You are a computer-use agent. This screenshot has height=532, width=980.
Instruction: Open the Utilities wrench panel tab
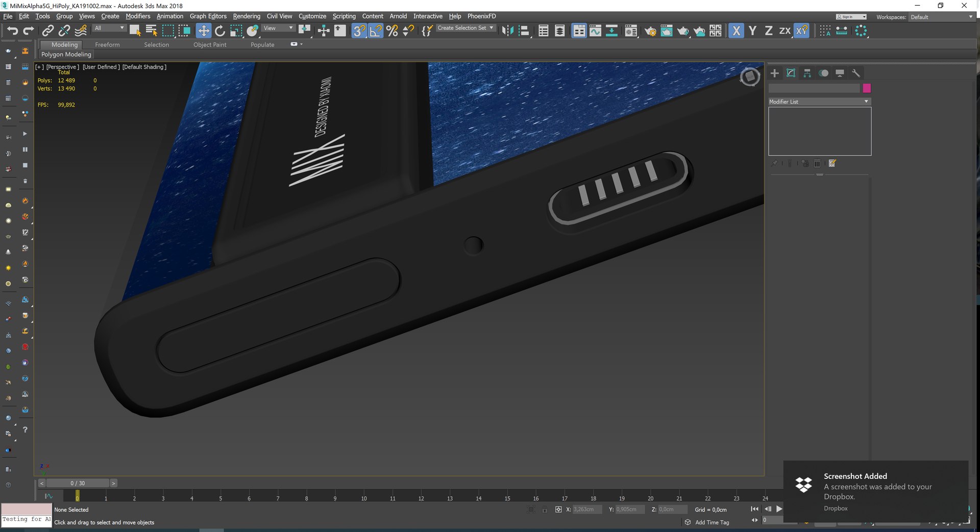point(856,73)
